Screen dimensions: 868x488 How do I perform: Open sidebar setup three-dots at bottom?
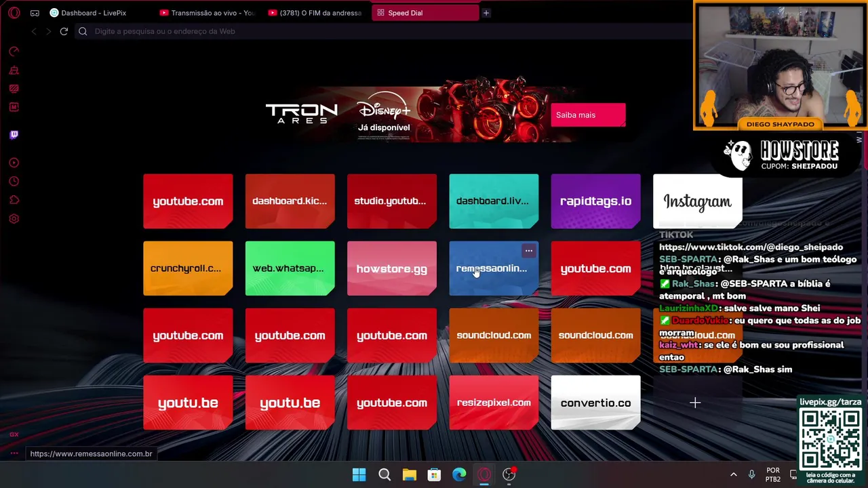tap(14, 453)
